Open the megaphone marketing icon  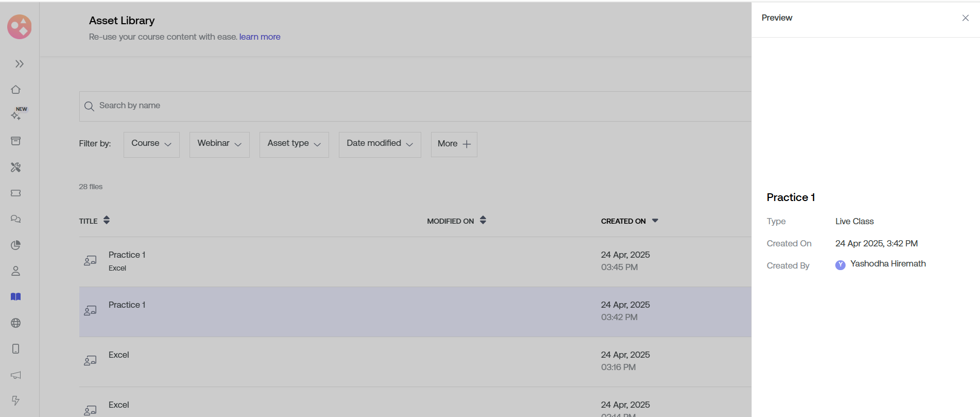pyautogui.click(x=16, y=375)
